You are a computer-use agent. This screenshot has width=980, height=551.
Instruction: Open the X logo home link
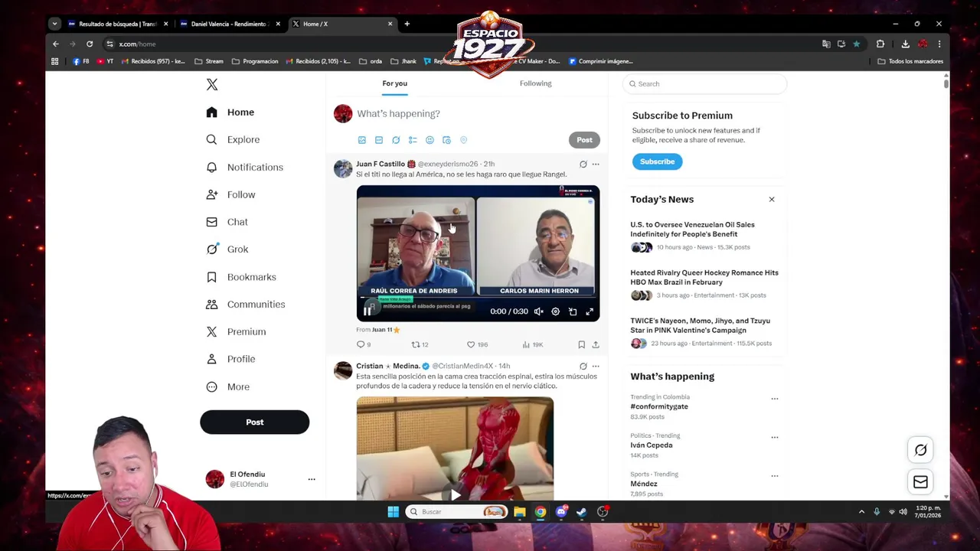[x=212, y=84]
